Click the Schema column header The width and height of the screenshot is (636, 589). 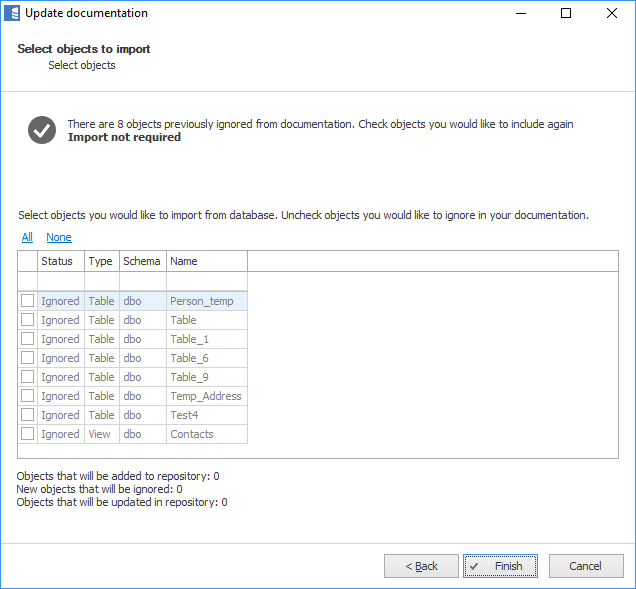point(142,261)
